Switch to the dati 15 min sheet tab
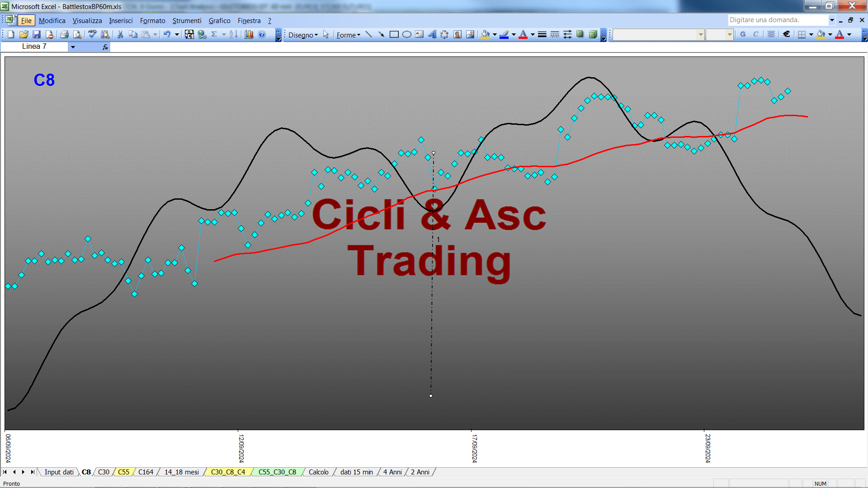This screenshot has width=868, height=488. click(357, 472)
